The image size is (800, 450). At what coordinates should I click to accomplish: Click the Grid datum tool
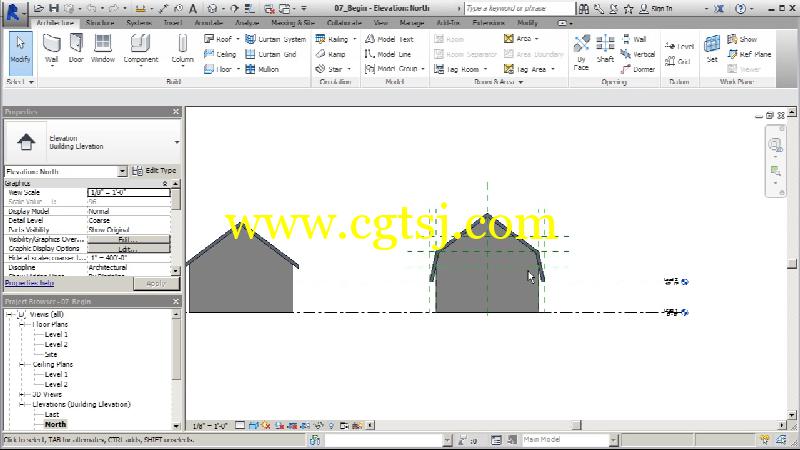coord(678,61)
